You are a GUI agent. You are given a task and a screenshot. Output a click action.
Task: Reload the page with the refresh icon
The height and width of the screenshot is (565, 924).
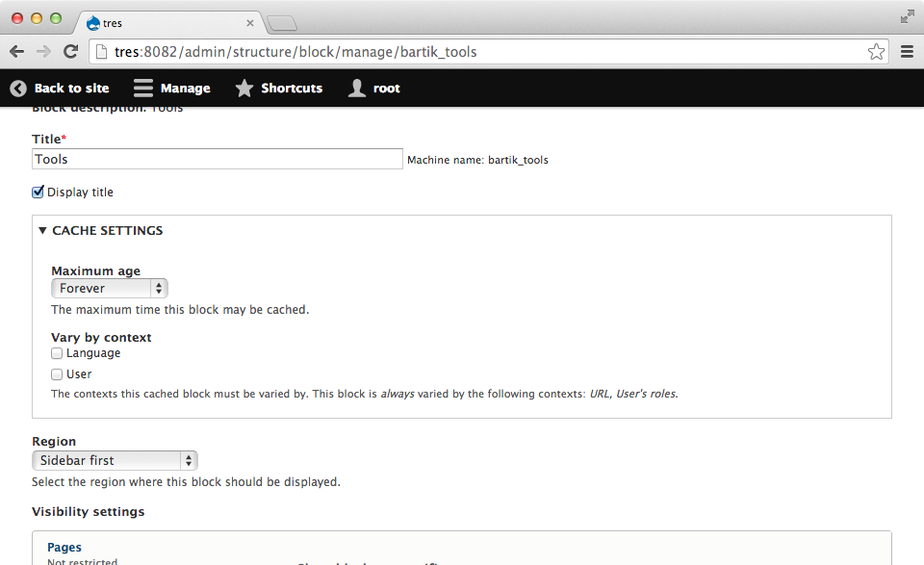69,52
